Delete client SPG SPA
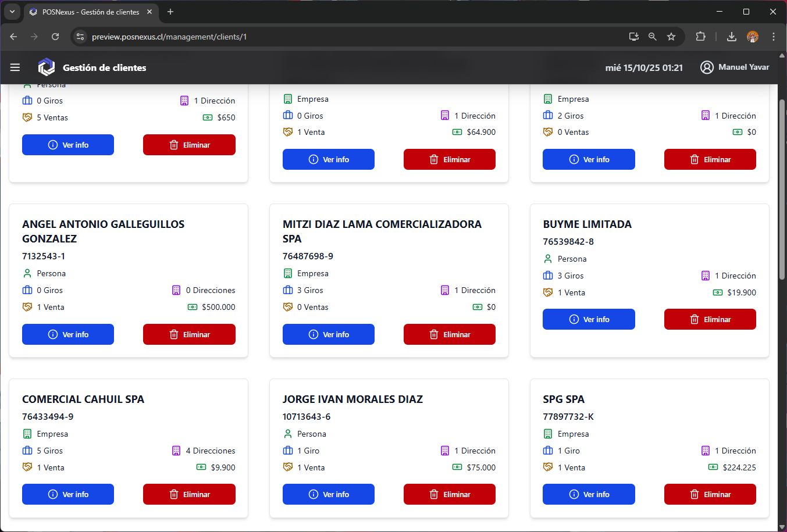 click(710, 494)
